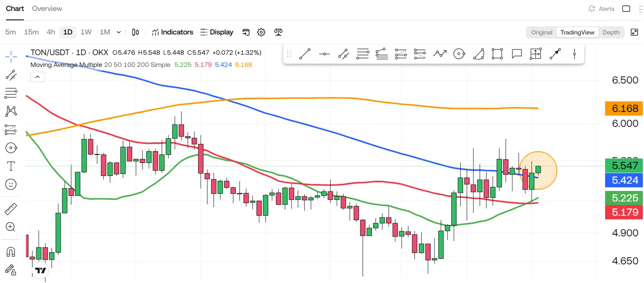Pick horizontal line in floating drawing toolbar

[x=324, y=54]
